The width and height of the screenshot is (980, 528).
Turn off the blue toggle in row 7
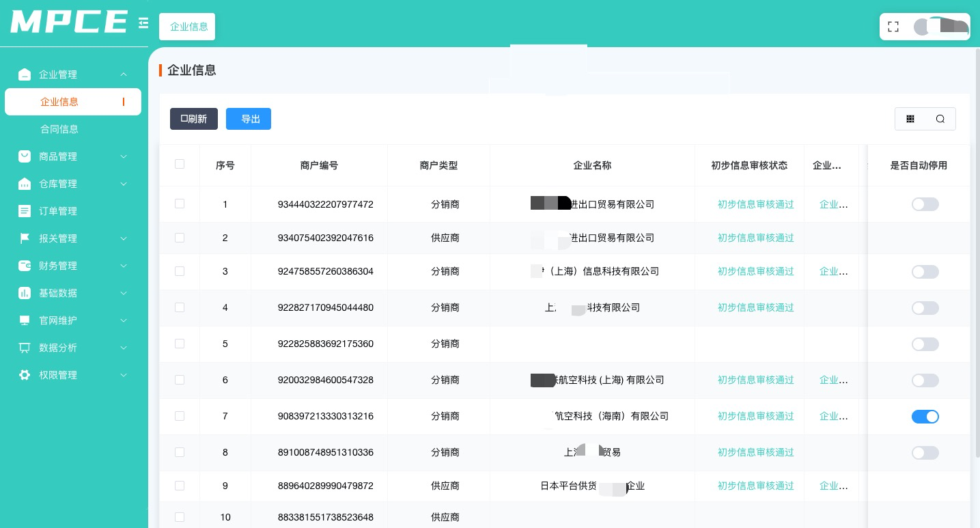pyautogui.click(x=925, y=417)
